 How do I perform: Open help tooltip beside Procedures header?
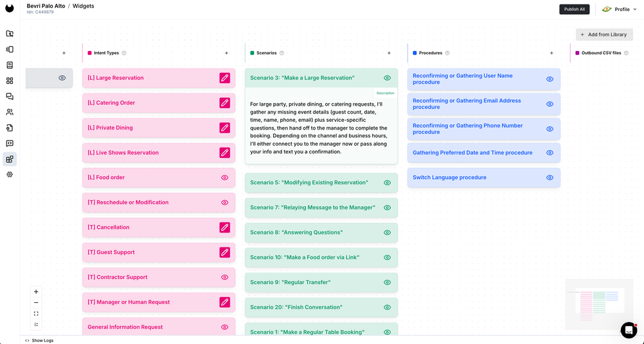[x=448, y=53]
